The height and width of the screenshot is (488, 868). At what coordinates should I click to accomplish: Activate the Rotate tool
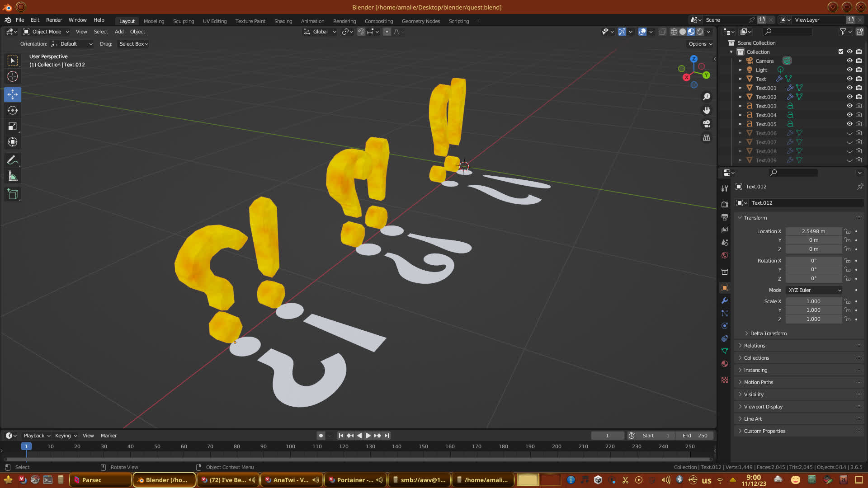click(x=13, y=110)
